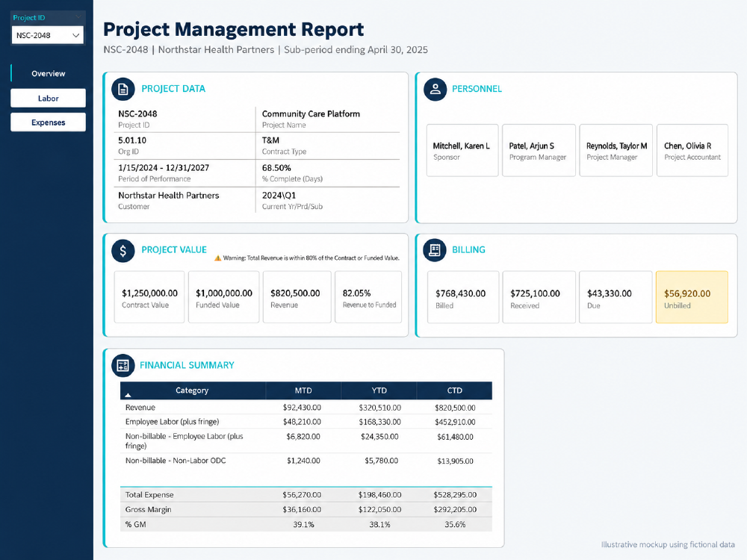
Task: Click the Billing invoice icon
Action: (435, 250)
